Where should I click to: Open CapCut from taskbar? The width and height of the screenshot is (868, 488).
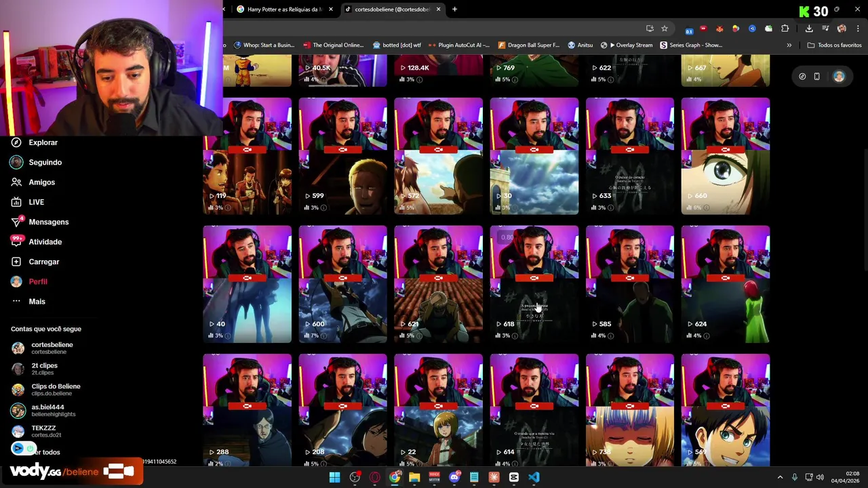pos(514,477)
